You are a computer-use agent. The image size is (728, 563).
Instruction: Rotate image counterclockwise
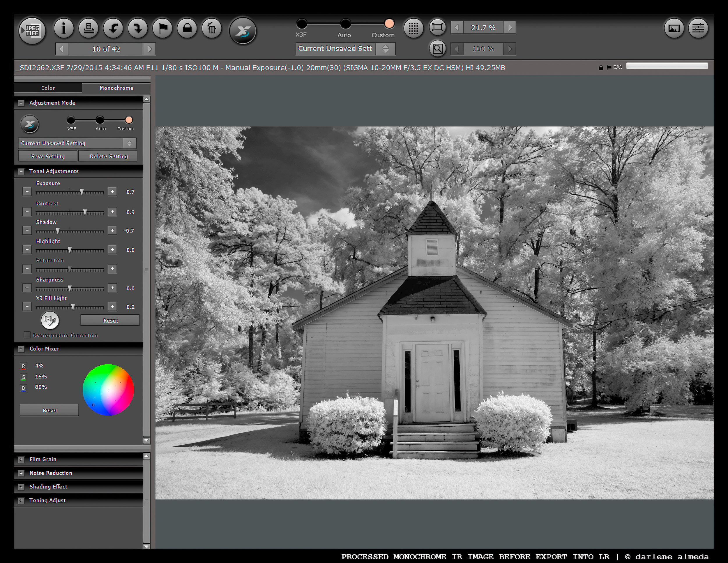[113, 28]
